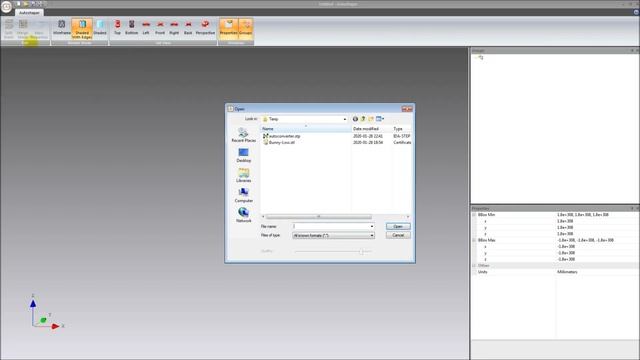Open Network in dialog sidebar
Image resolution: width=640 pixels, height=360 pixels.
tap(244, 215)
